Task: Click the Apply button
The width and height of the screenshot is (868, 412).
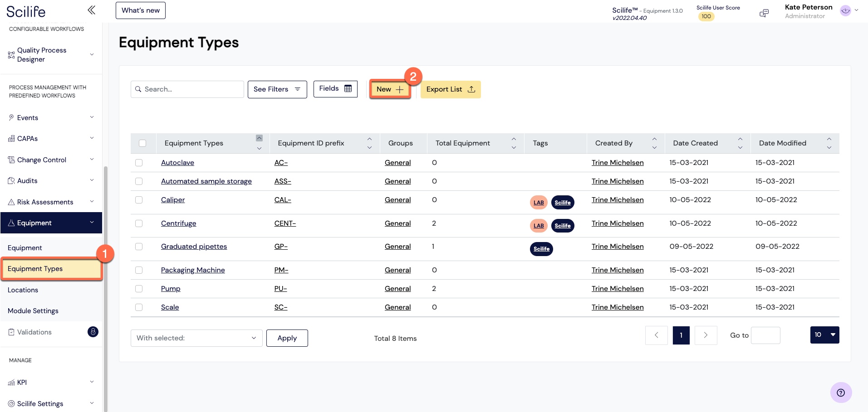Action: (x=287, y=338)
